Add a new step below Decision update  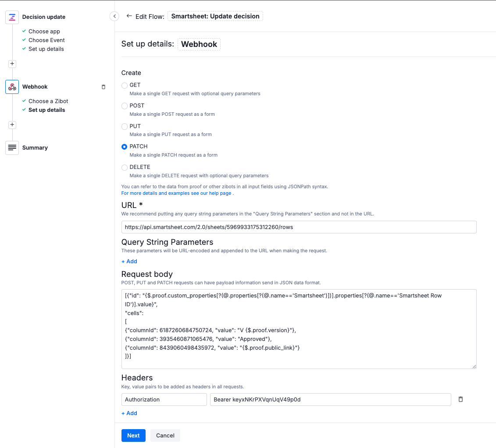click(12, 64)
